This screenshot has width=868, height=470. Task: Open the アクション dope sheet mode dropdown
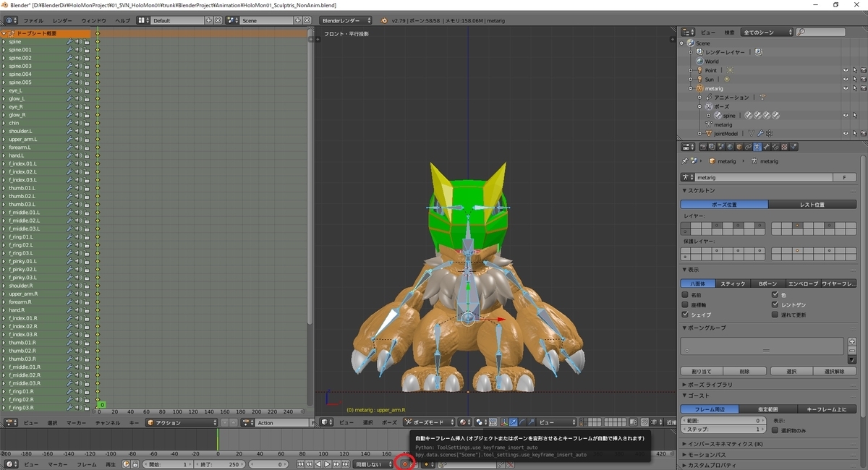[182, 422]
